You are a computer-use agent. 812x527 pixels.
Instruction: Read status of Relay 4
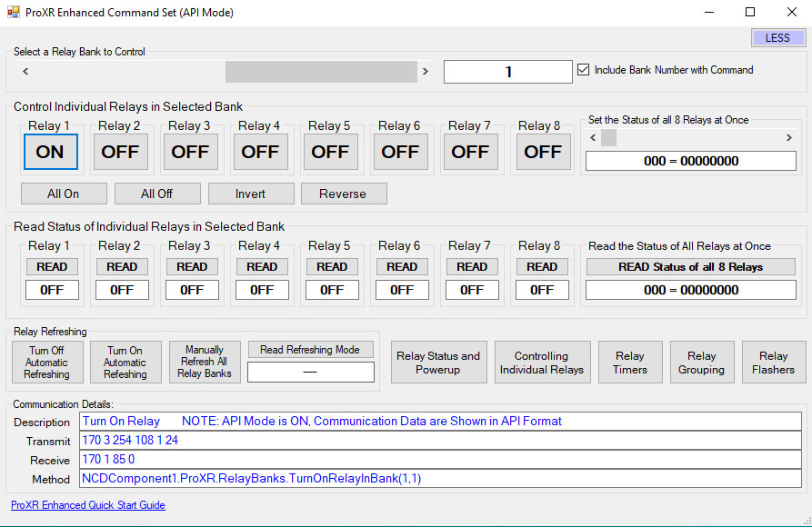[262, 266]
